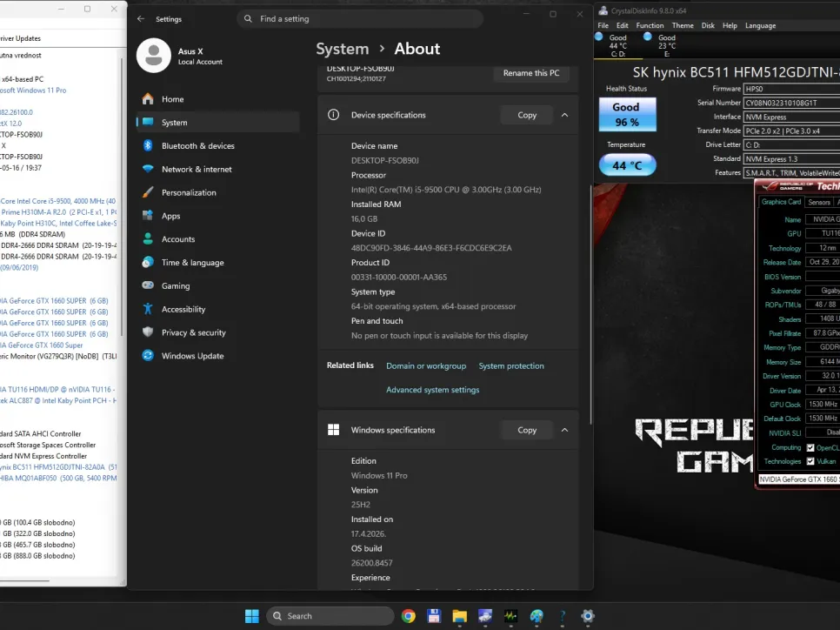Open Accounts settings
840x630 pixels.
[217, 239]
